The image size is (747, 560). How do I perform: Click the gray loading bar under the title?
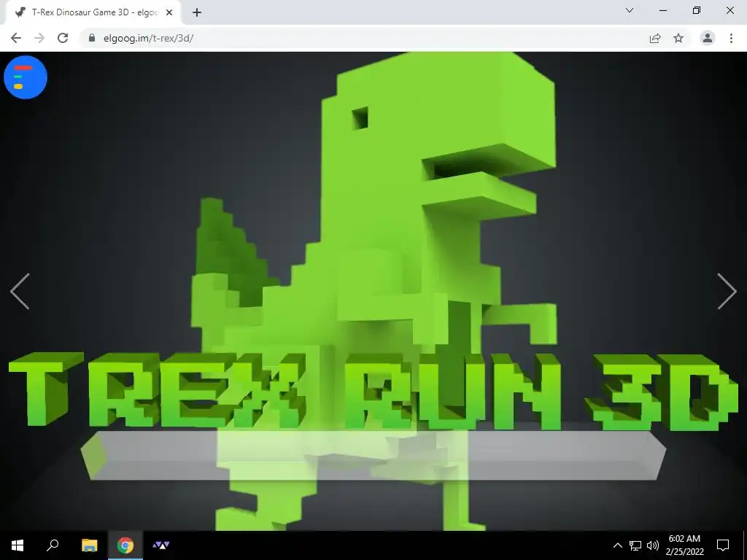(373, 456)
